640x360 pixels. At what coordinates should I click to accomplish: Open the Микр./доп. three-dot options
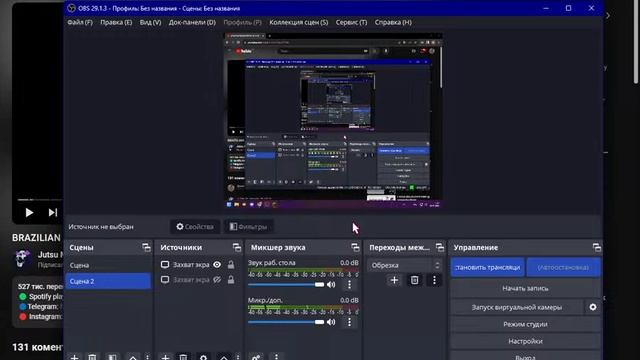coord(349,322)
